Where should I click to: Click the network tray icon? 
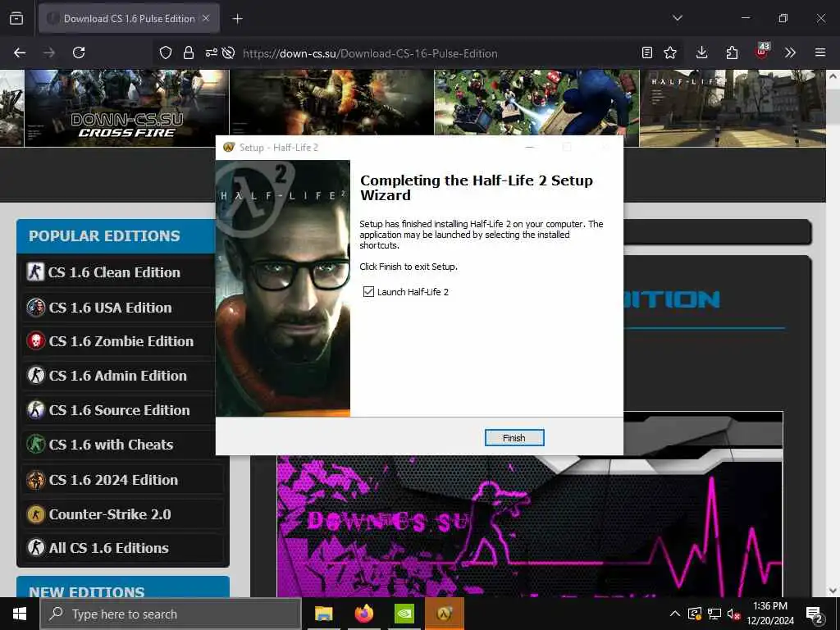714,614
